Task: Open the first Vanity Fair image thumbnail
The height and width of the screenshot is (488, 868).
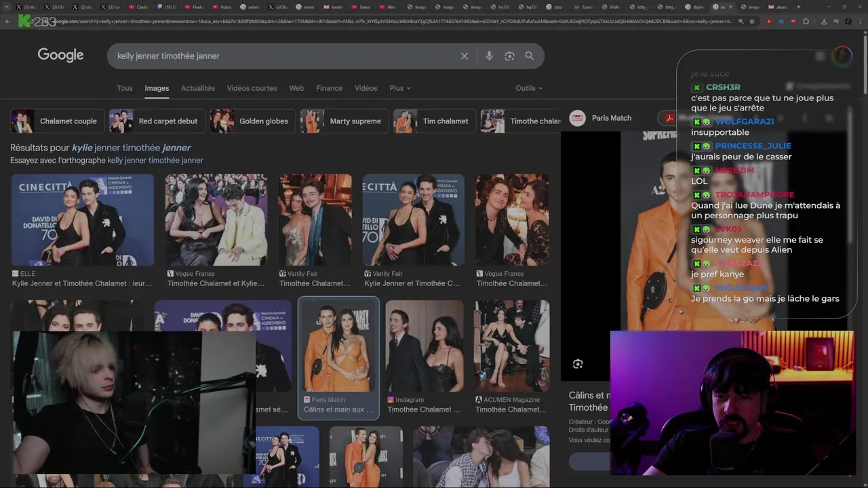Action: (x=315, y=220)
